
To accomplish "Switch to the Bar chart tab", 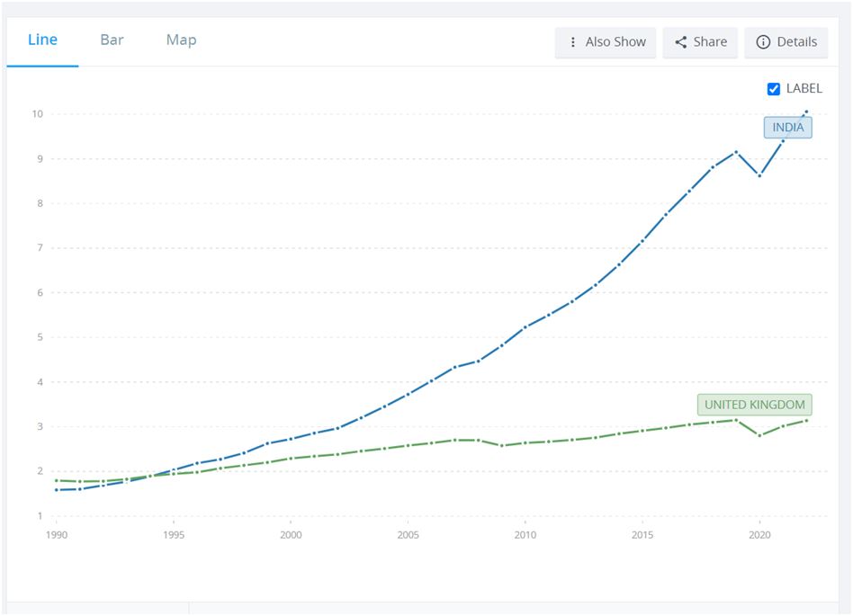I will coord(112,40).
